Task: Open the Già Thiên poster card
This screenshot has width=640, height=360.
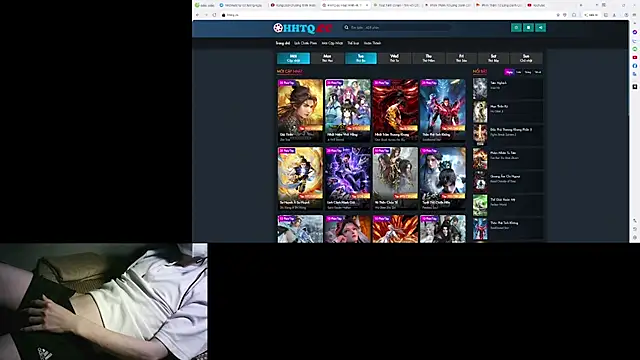Action: coord(300,111)
